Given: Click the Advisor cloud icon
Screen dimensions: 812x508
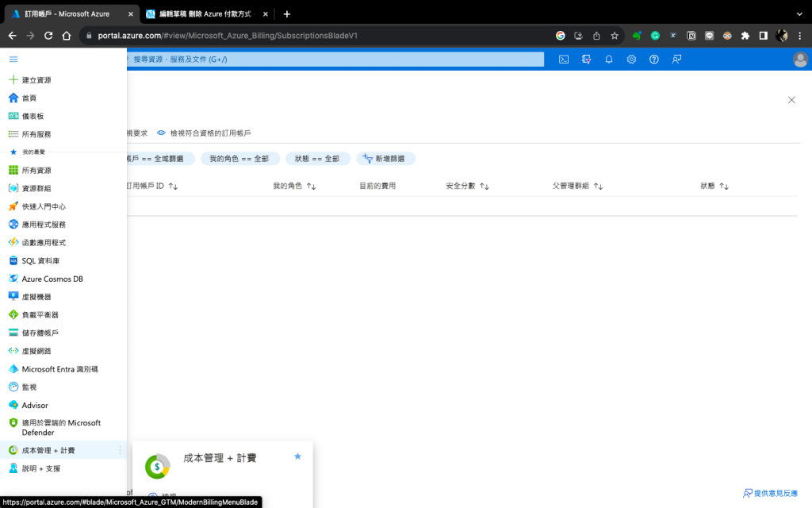Looking at the screenshot, I should click(13, 405).
